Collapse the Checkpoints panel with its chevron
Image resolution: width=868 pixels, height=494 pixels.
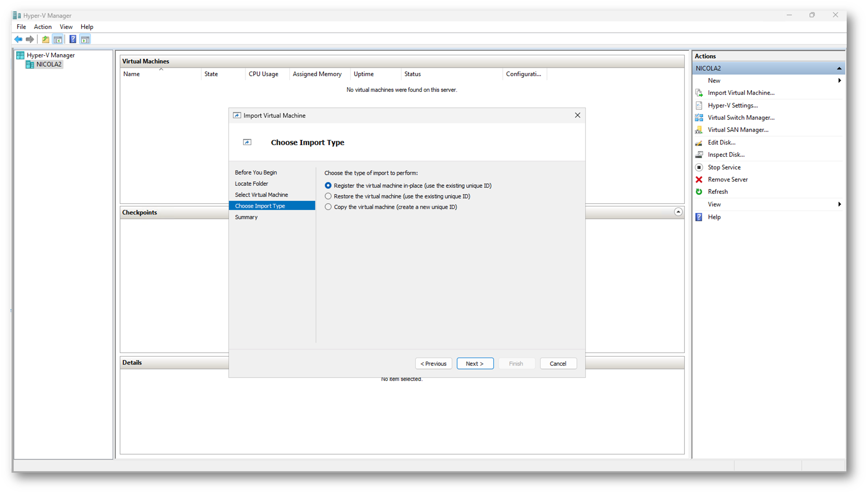pos(678,212)
